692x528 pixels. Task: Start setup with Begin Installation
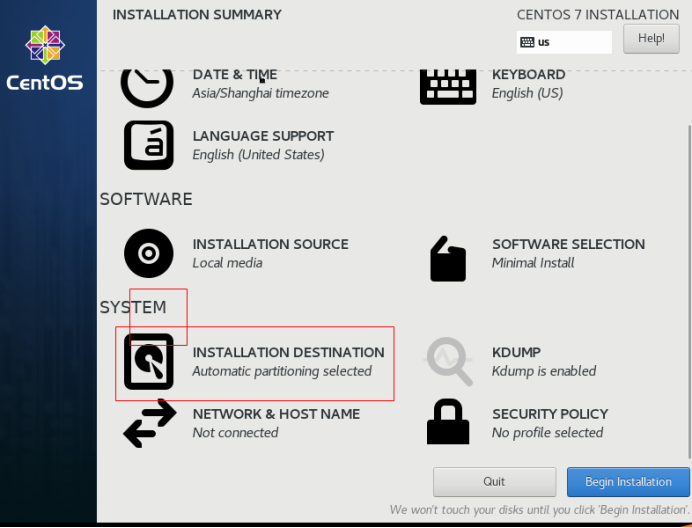coord(628,482)
